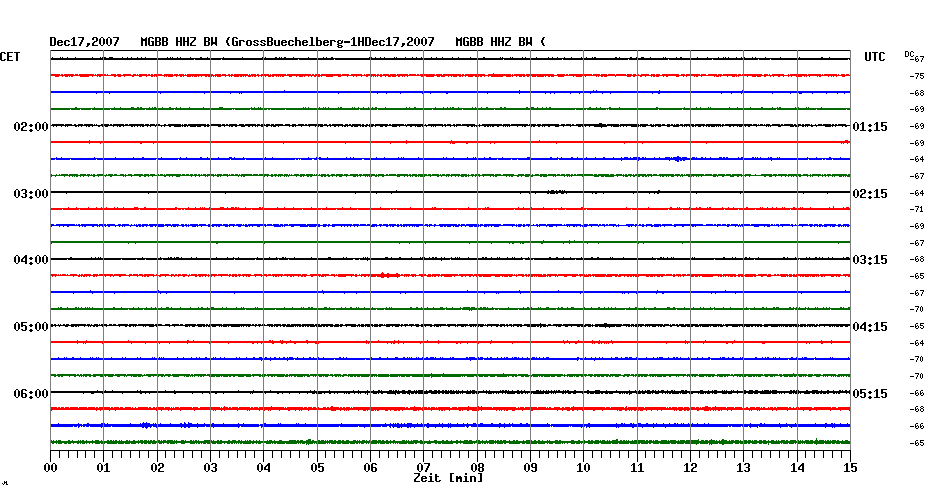The image size is (930, 494).
Task: Pick minute 00 on the time axis
Action: tap(50, 468)
